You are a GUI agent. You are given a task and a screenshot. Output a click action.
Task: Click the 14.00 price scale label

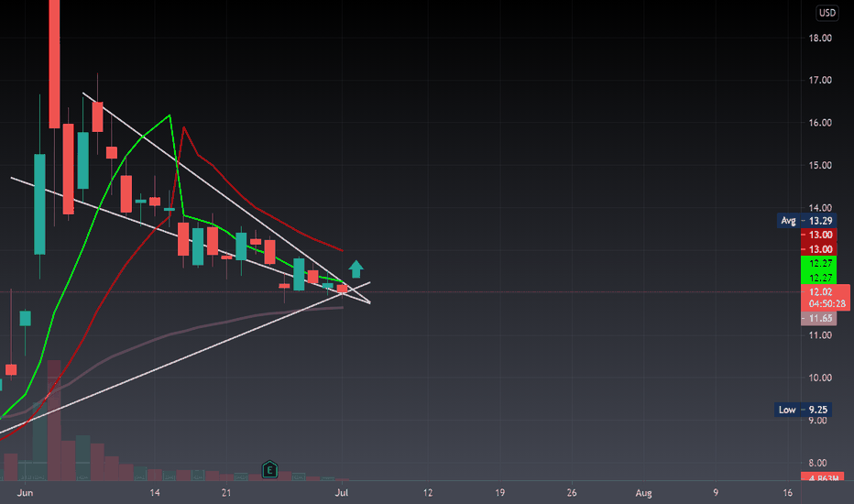point(820,208)
